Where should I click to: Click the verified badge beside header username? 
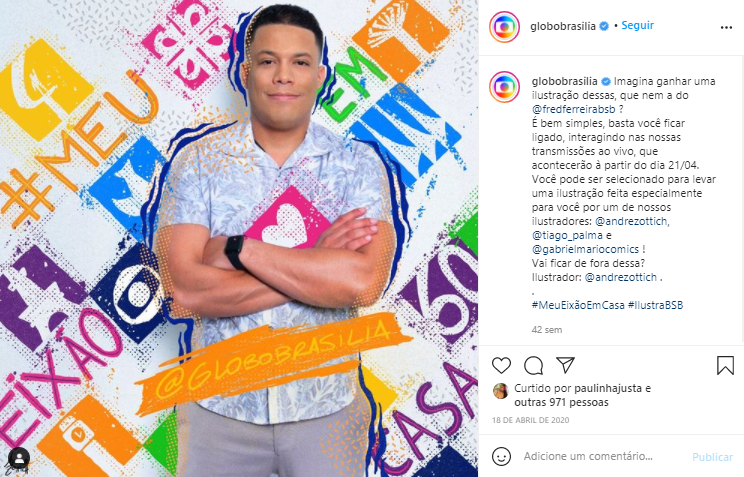tap(604, 26)
